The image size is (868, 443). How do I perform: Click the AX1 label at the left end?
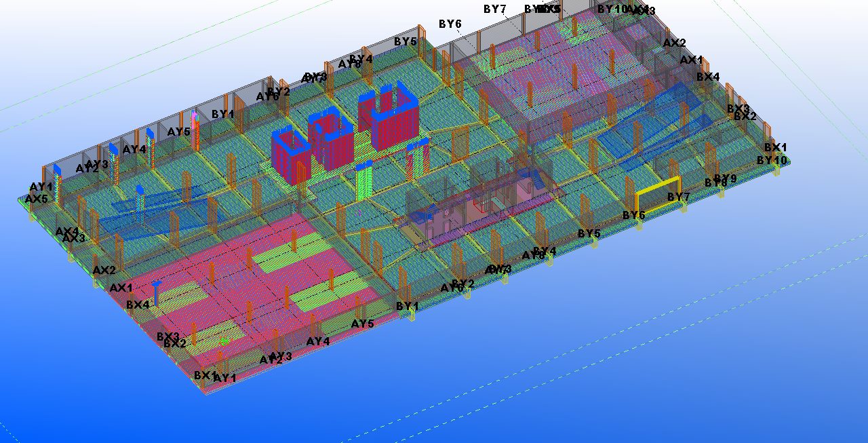pos(121,288)
